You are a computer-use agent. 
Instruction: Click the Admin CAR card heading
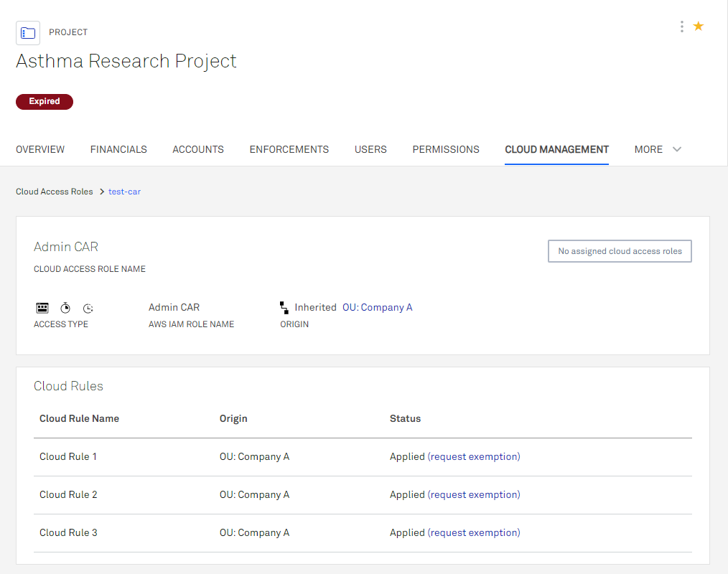[66, 247]
